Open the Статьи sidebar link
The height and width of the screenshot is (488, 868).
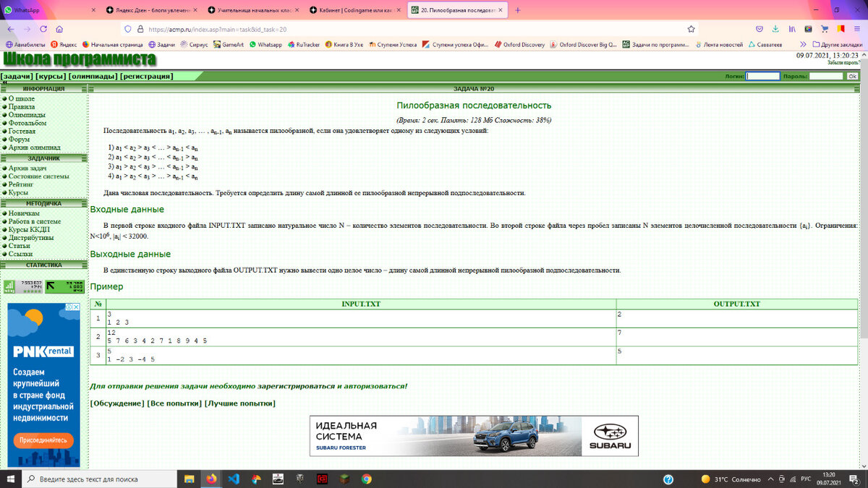coord(20,246)
